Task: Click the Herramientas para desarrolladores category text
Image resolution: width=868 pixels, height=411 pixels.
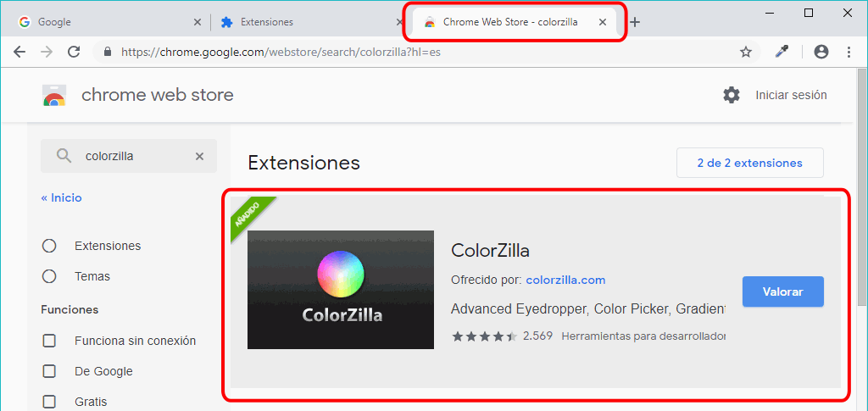Action: tap(643, 336)
